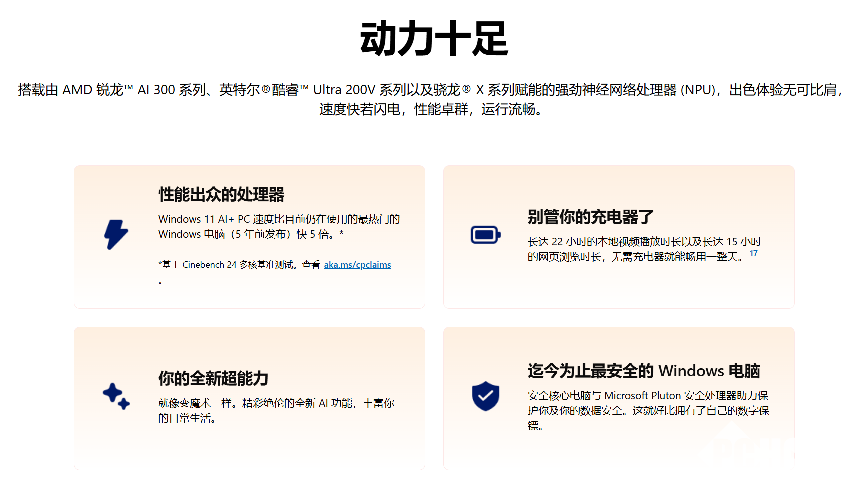
Task: Open the aka.ms/cpclaims link
Action: tap(357, 265)
